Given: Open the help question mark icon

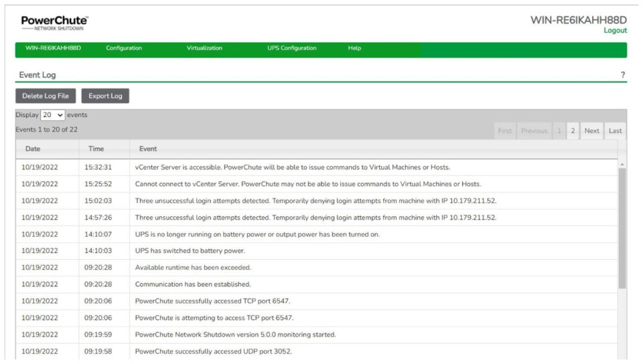Looking at the screenshot, I should tap(623, 75).
